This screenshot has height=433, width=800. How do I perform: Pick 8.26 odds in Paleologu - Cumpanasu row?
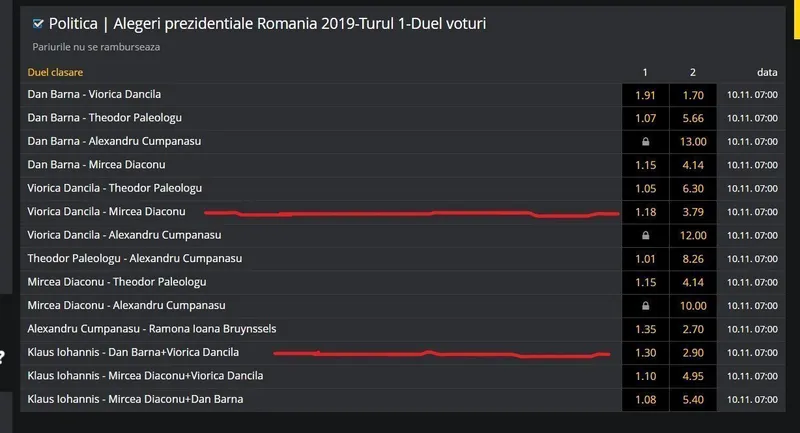pyautogui.click(x=693, y=258)
